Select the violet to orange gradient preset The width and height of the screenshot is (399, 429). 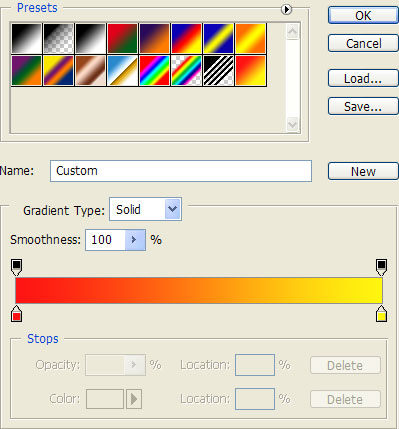(154, 38)
